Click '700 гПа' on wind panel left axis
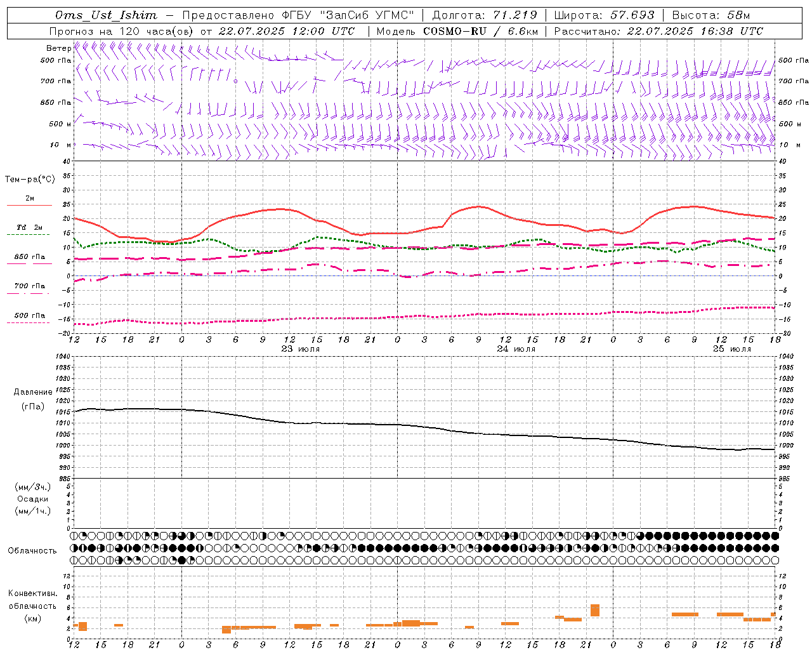812x650 pixels. pos(56,81)
